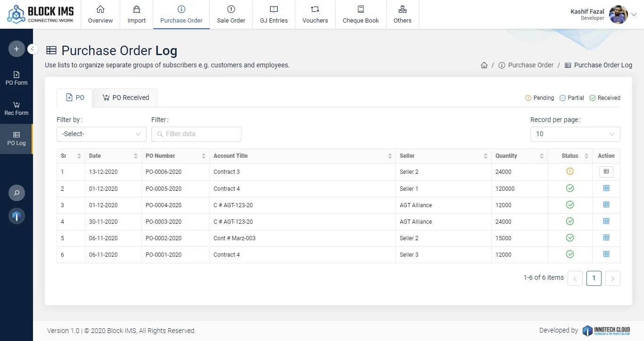Switch to the PO Received tab

click(125, 97)
